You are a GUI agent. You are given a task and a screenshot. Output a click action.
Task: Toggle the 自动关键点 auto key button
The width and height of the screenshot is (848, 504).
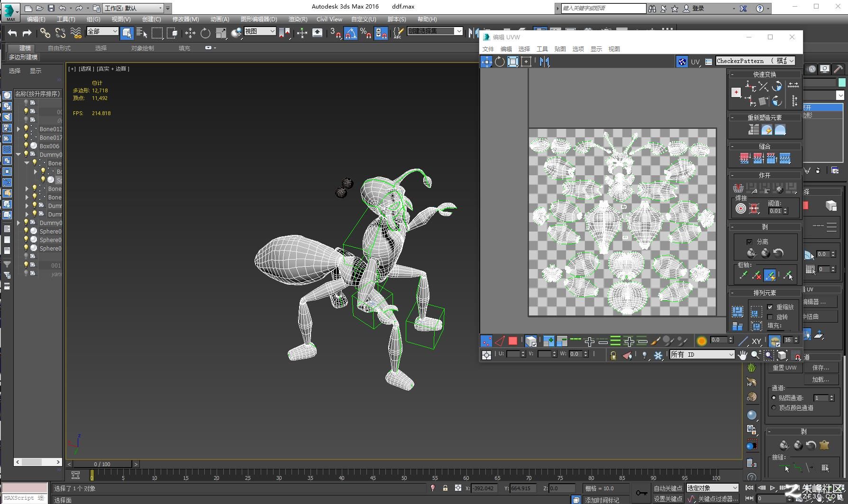coord(667,488)
